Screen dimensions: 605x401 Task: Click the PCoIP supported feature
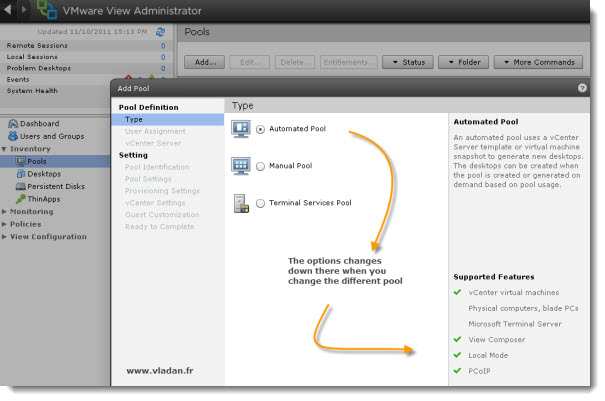coord(479,371)
